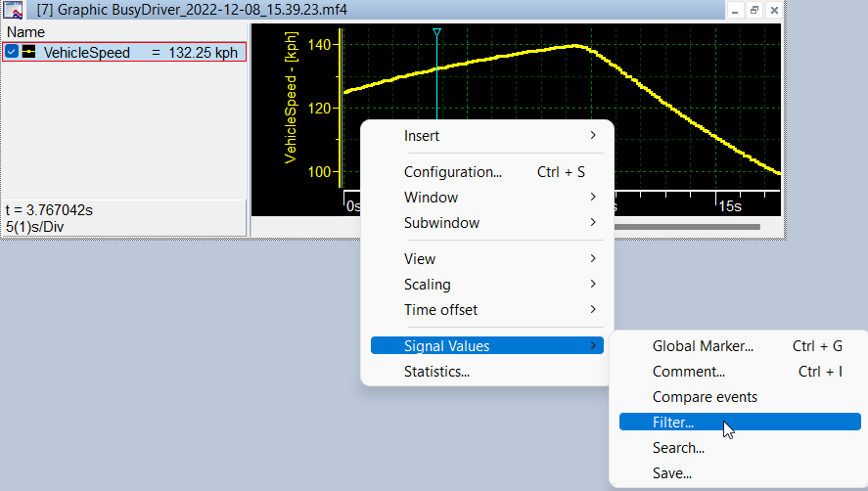Select Compare events in the submenu
868x491 pixels.
(740, 397)
